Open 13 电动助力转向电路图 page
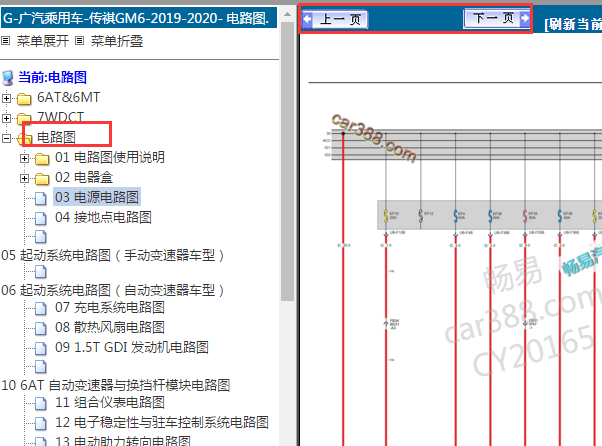602x446 pixels. point(123,441)
